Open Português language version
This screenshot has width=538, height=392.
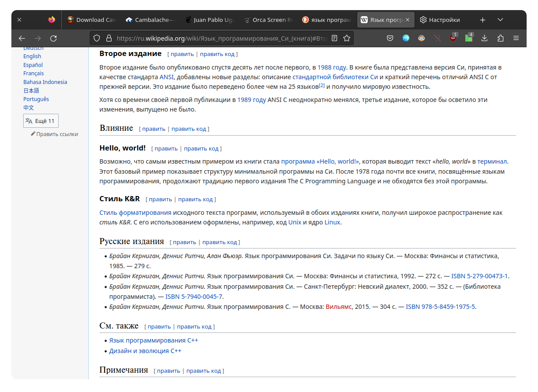click(36, 99)
